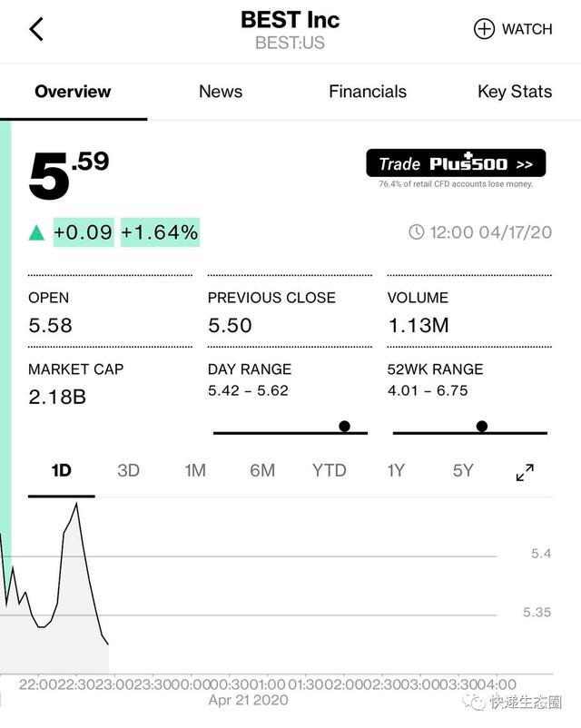Expand the chart to fullscreen
Screen dimensions: 581x728
pyautogui.click(x=525, y=471)
